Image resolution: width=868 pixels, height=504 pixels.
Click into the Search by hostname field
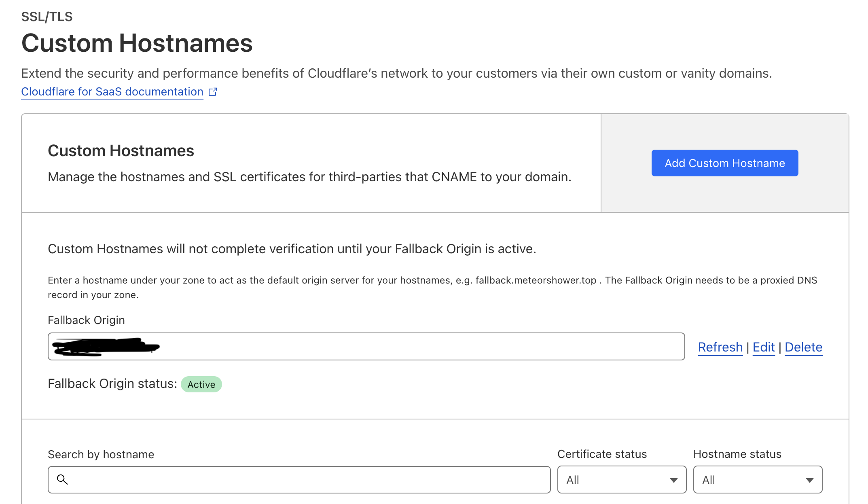tap(299, 479)
